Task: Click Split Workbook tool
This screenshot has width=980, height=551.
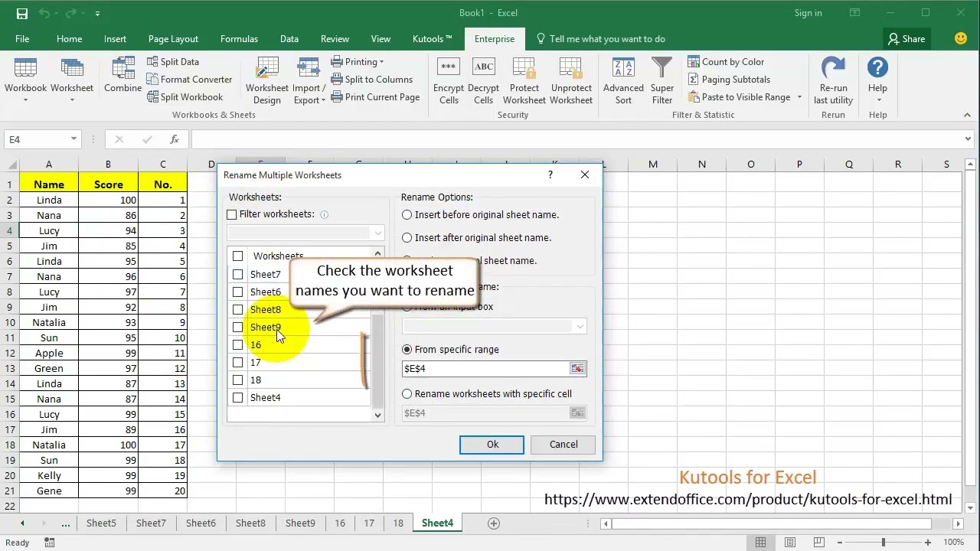Action: [185, 97]
